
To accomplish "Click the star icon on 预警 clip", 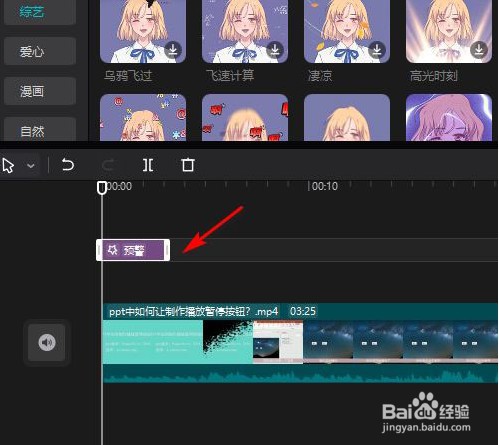I will coord(113,250).
